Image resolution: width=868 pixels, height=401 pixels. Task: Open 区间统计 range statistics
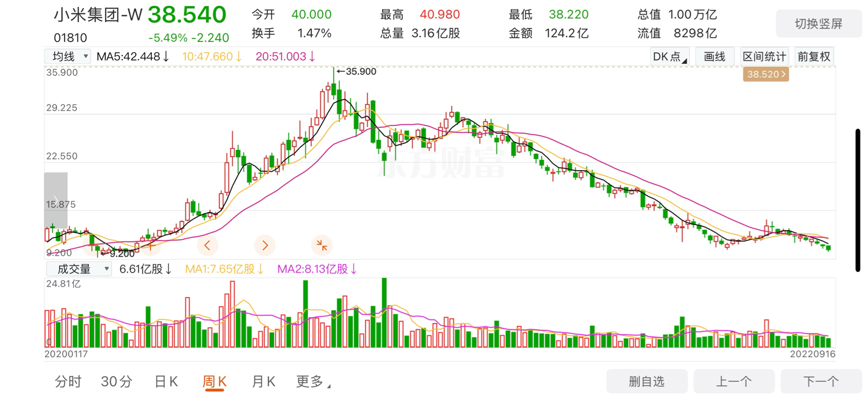tap(764, 56)
